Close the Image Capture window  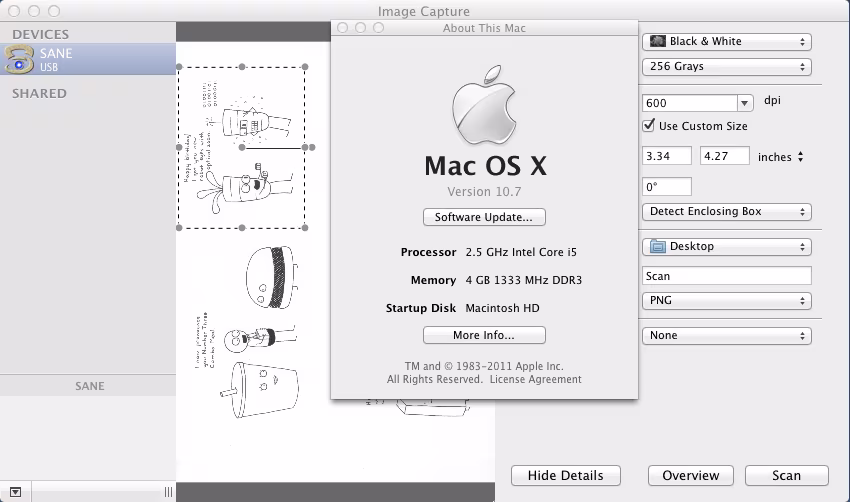14,11
